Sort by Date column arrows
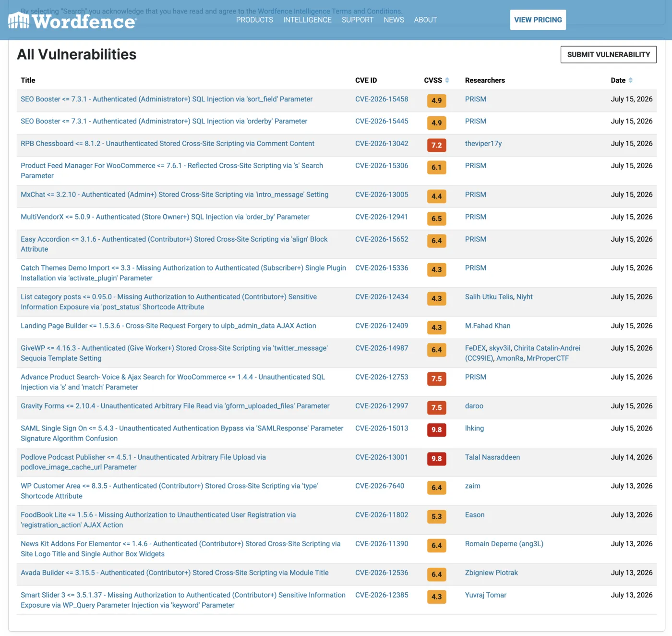This screenshot has width=672, height=636. (630, 80)
